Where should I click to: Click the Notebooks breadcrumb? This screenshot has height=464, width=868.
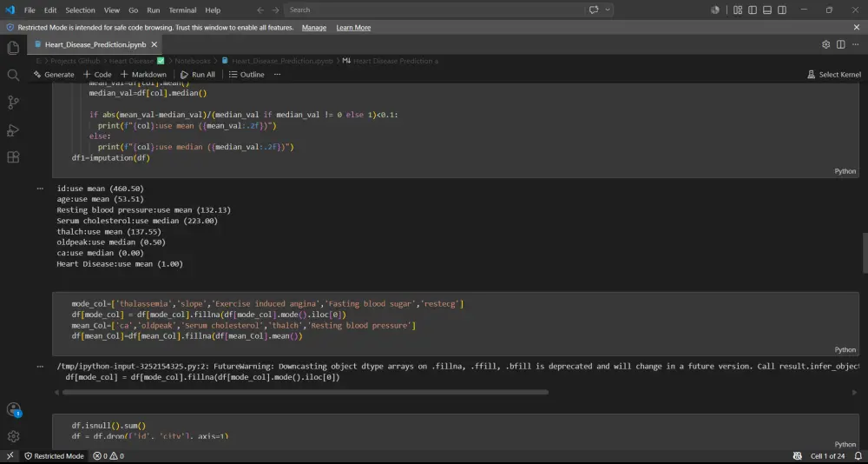(x=193, y=61)
